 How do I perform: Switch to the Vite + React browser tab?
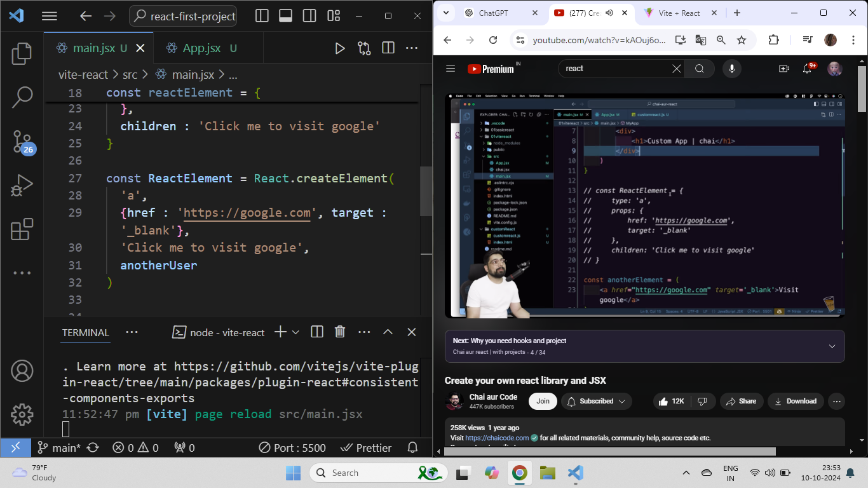[x=679, y=13]
